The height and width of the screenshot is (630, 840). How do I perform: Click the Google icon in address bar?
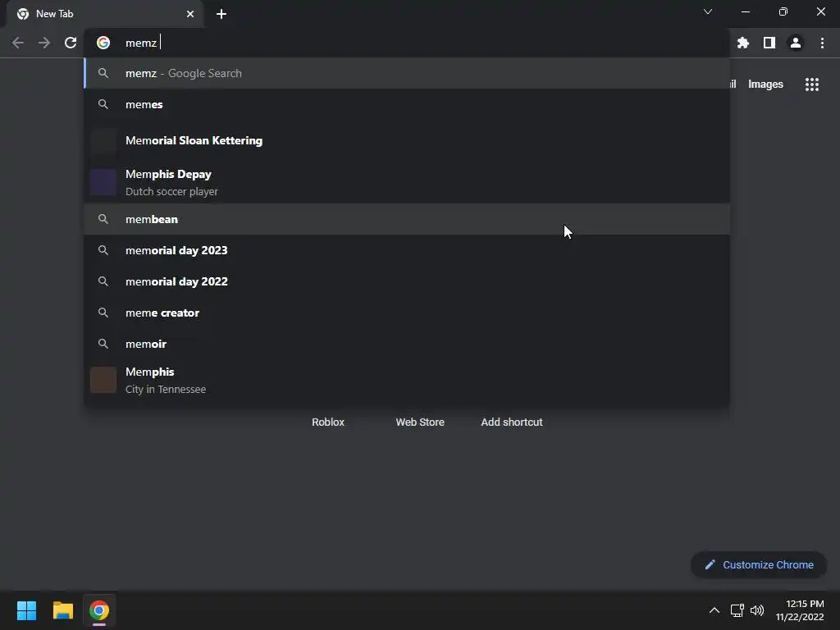103,43
